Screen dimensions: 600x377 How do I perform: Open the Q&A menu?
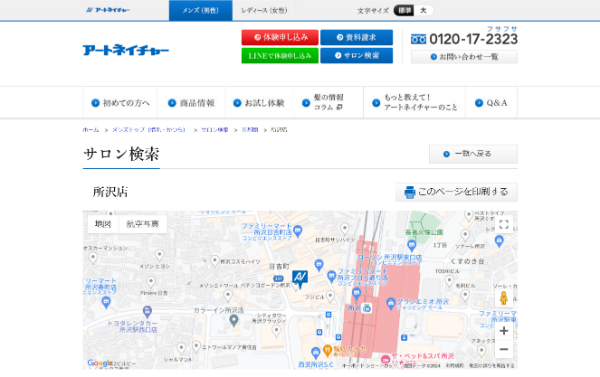(491, 103)
